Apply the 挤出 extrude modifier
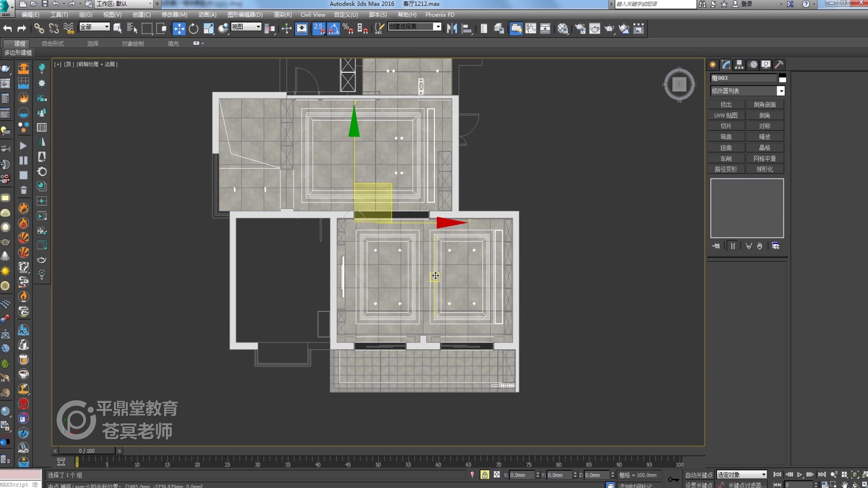This screenshot has height=488, width=868. (x=726, y=104)
